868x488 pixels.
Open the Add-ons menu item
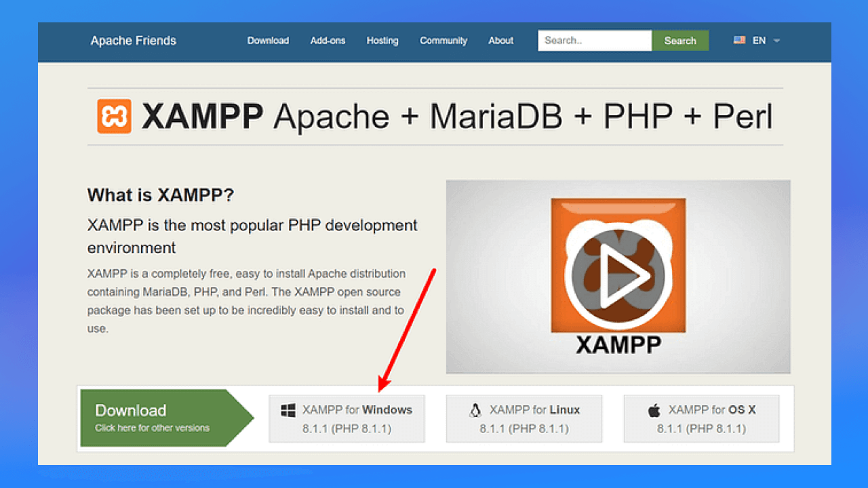click(x=328, y=41)
